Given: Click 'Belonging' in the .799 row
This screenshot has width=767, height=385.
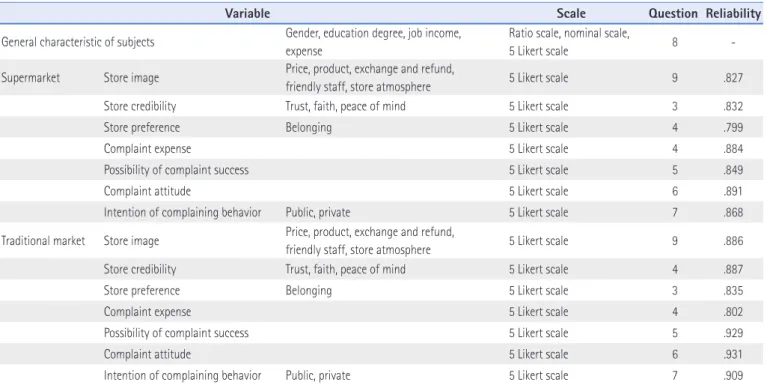Looking at the screenshot, I should click(x=309, y=128).
